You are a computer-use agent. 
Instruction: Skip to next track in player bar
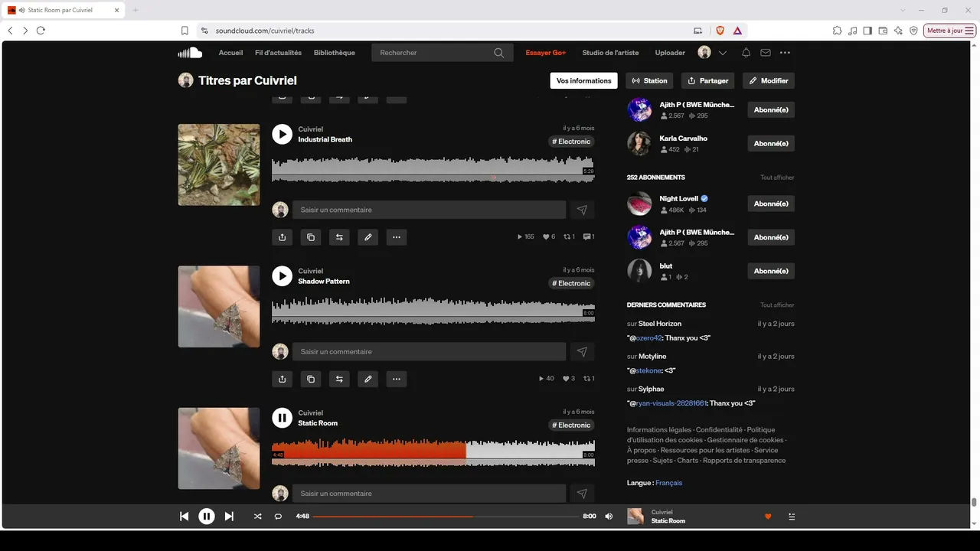click(x=229, y=517)
